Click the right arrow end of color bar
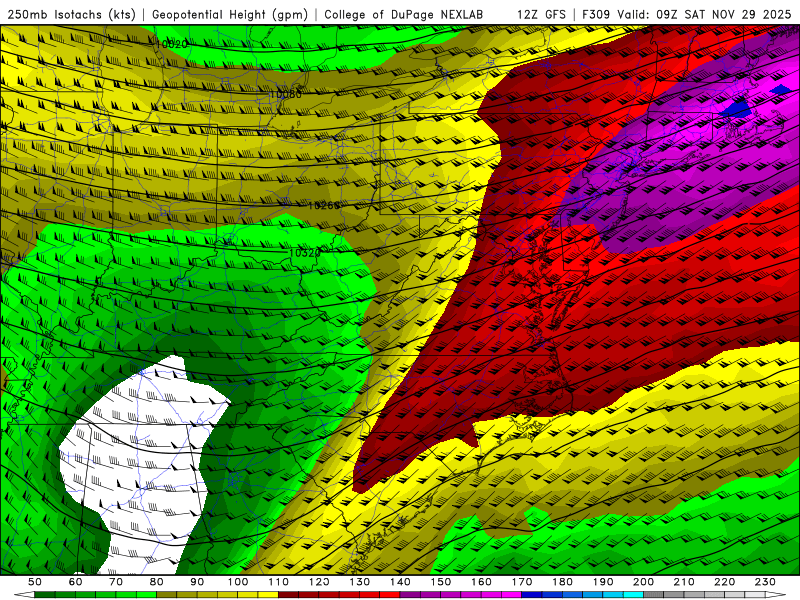This screenshot has width=800, height=600. [775, 595]
